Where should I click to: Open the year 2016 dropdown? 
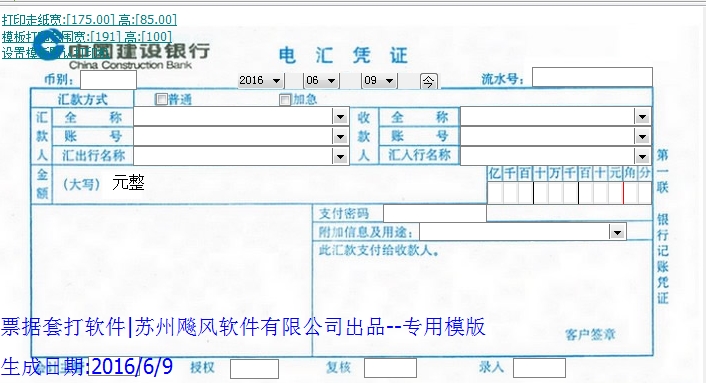click(276, 81)
